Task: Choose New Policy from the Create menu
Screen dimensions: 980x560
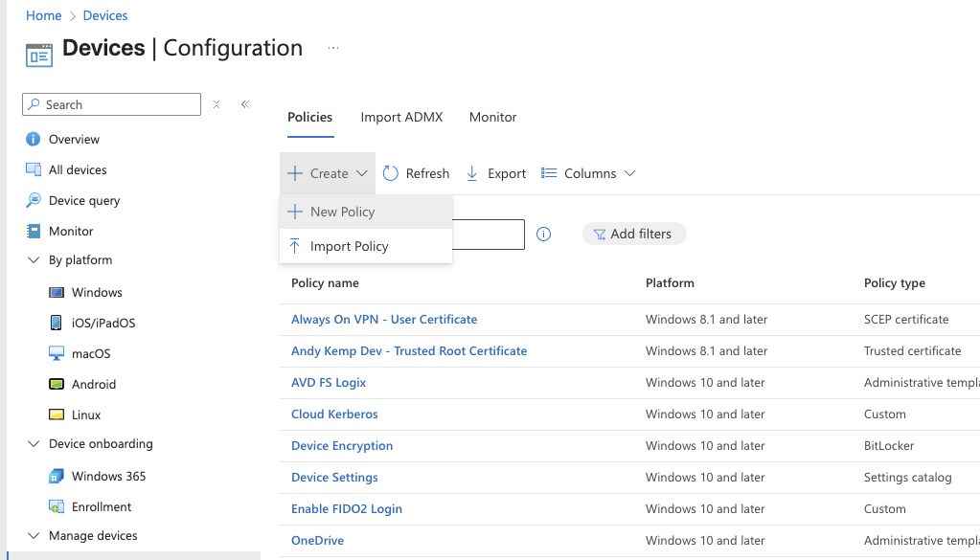Action: click(x=366, y=212)
